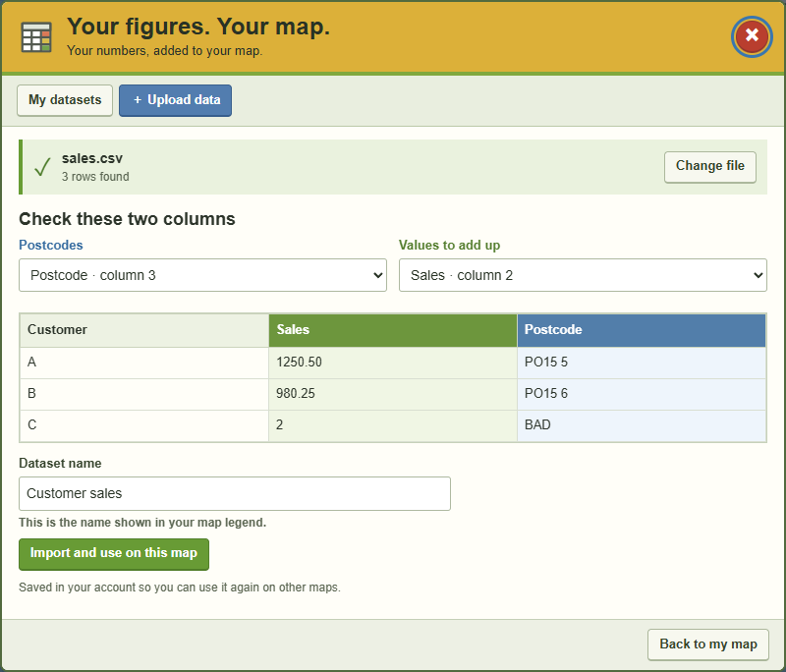This screenshot has width=786, height=672.
Task: Click the cell showing 980.25
Action: pos(393,394)
